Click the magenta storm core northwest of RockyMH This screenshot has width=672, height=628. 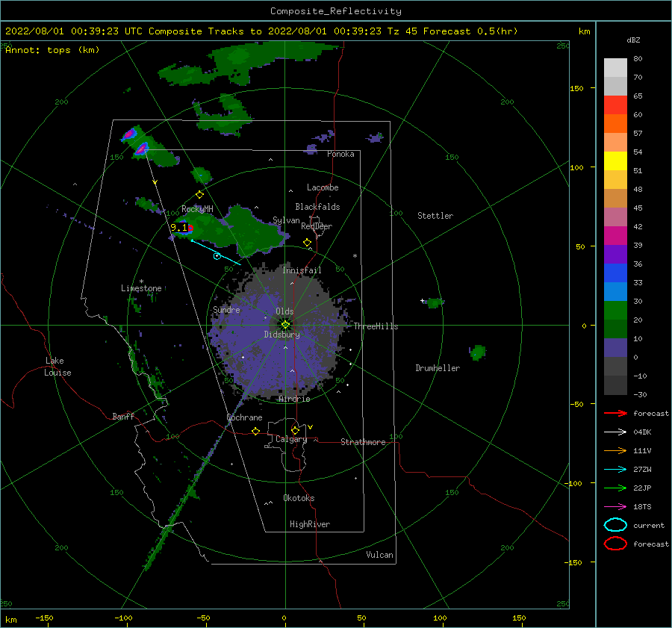pos(141,149)
